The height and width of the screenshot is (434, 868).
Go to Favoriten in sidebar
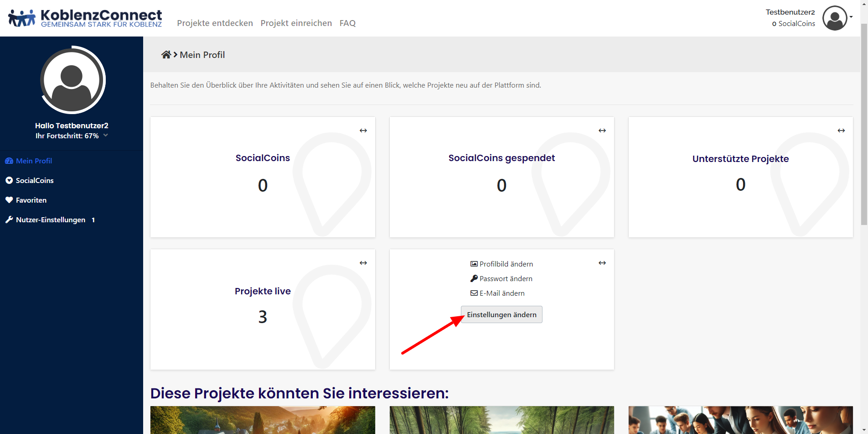(31, 200)
